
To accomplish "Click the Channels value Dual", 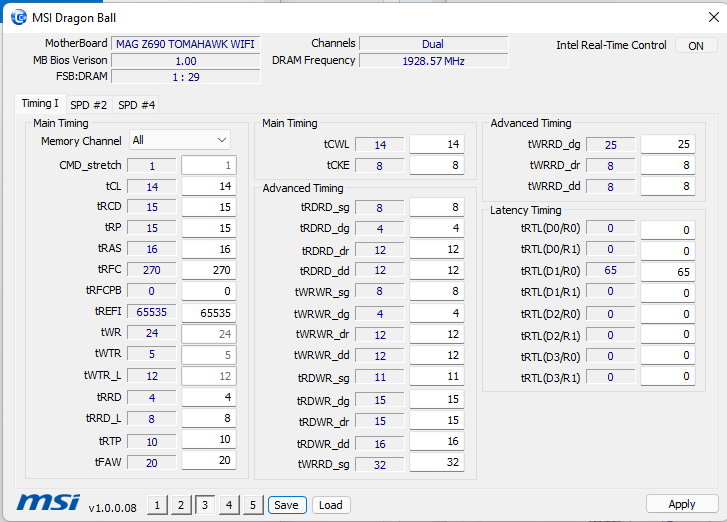I will point(434,44).
